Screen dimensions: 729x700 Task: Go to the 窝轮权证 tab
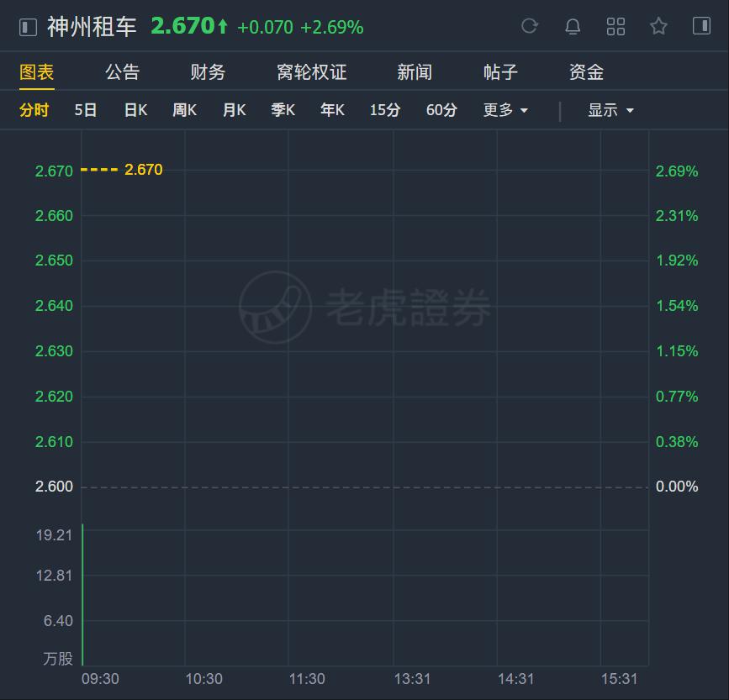(x=311, y=72)
